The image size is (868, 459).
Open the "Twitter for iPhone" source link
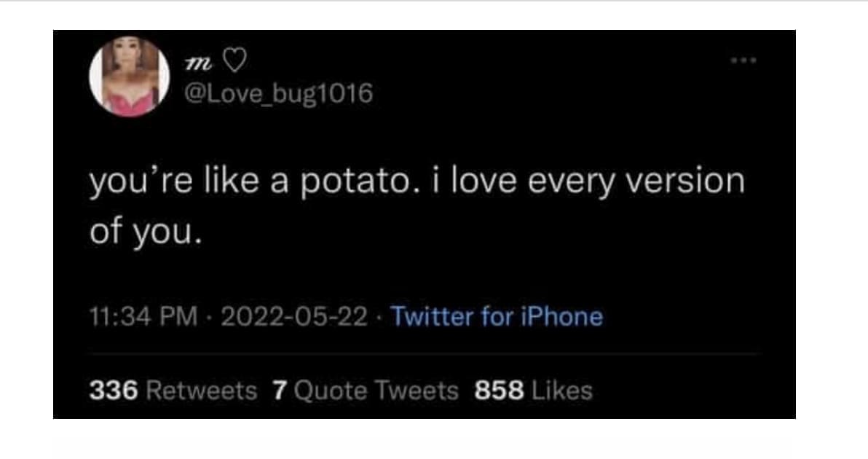(x=497, y=317)
